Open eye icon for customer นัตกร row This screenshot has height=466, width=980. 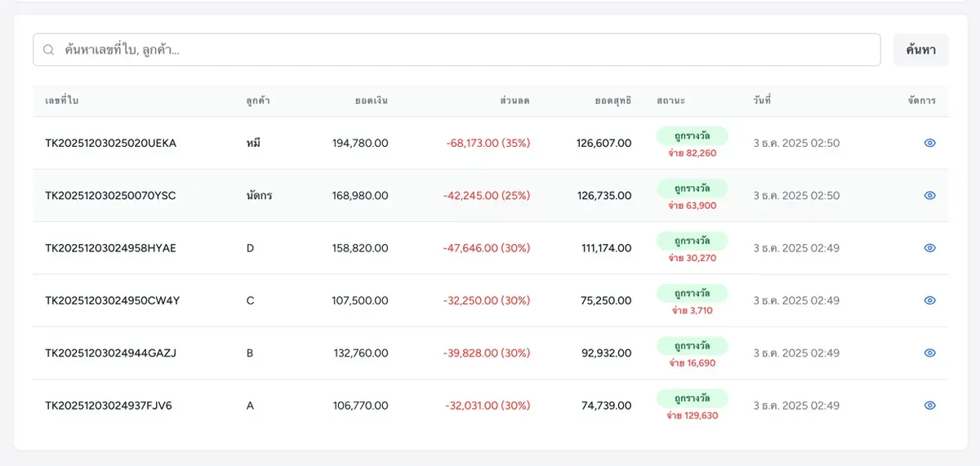coord(929,195)
